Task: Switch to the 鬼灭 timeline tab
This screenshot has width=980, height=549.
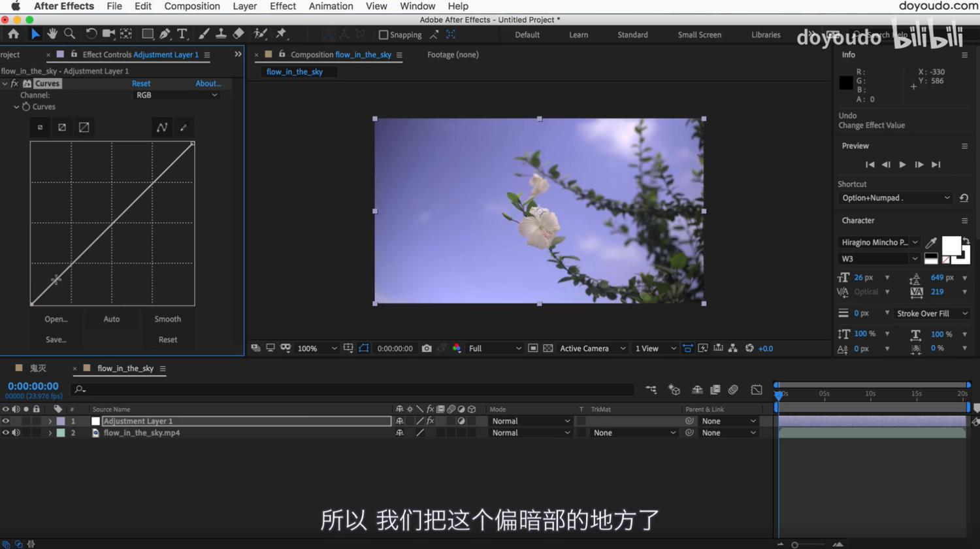Action: pyautogui.click(x=37, y=368)
